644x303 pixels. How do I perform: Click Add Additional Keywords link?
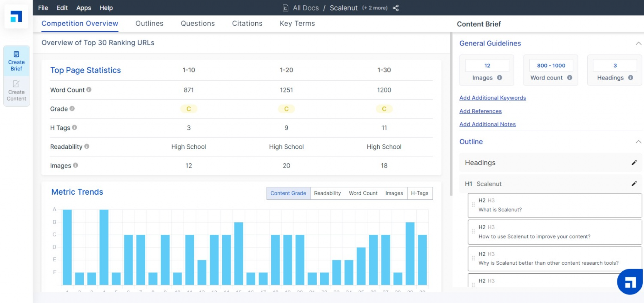point(492,98)
